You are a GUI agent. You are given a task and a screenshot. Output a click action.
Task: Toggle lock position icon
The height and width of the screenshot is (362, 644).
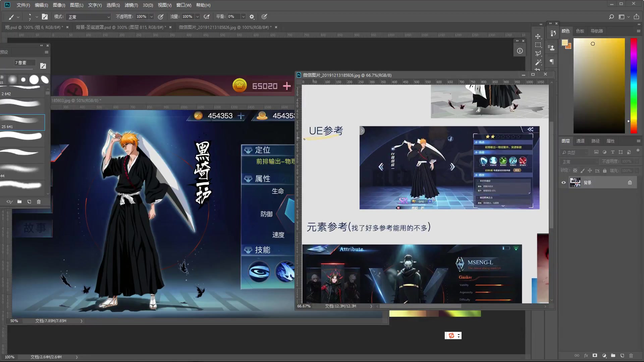coord(590,171)
